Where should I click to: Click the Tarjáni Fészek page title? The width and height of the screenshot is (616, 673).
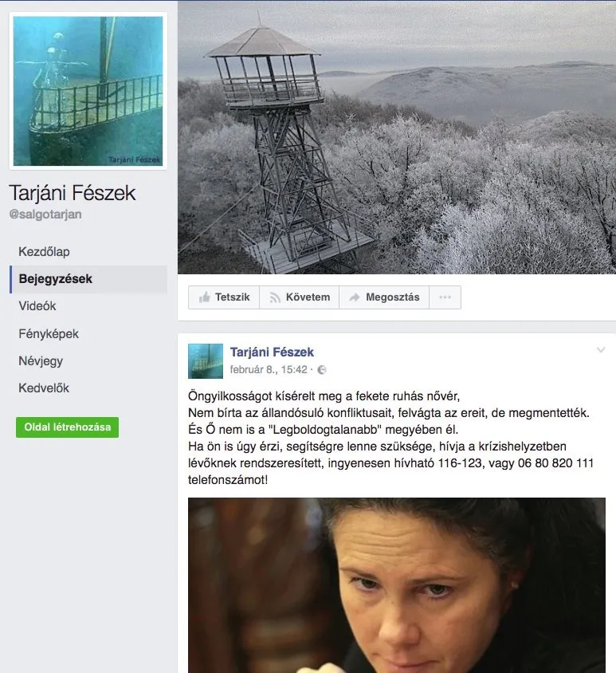[x=73, y=193]
